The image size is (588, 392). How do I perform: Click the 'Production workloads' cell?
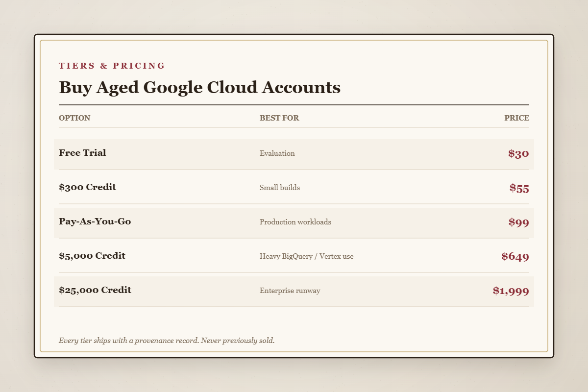[x=295, y=222]
